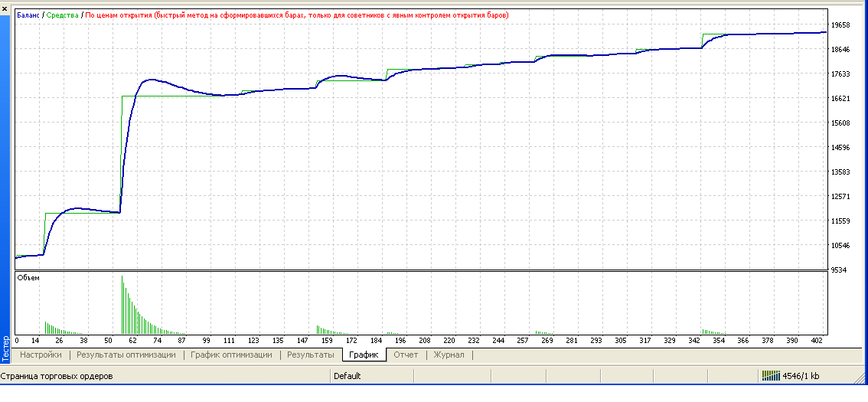Click the Средства legend label
The height and width of the screenshot is (402, 868).
[62, 15]
